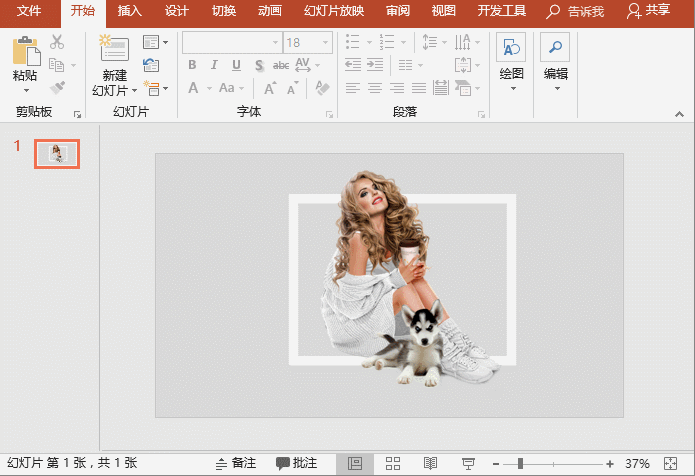Switch to the Animations (动画) tab
The height and width of the screenshot is (476, 695).
[x=269, y=11]
